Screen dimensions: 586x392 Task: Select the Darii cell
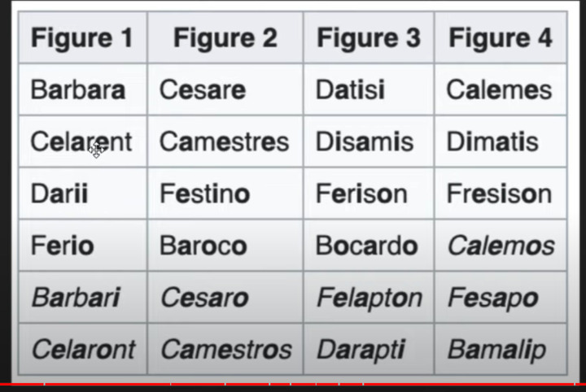point(59,194)
